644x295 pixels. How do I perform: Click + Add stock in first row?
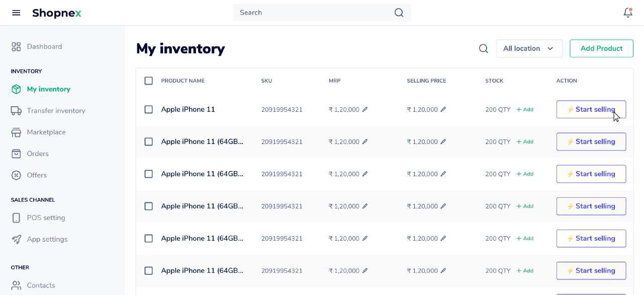pyautogui.click(x=525, y=109)
